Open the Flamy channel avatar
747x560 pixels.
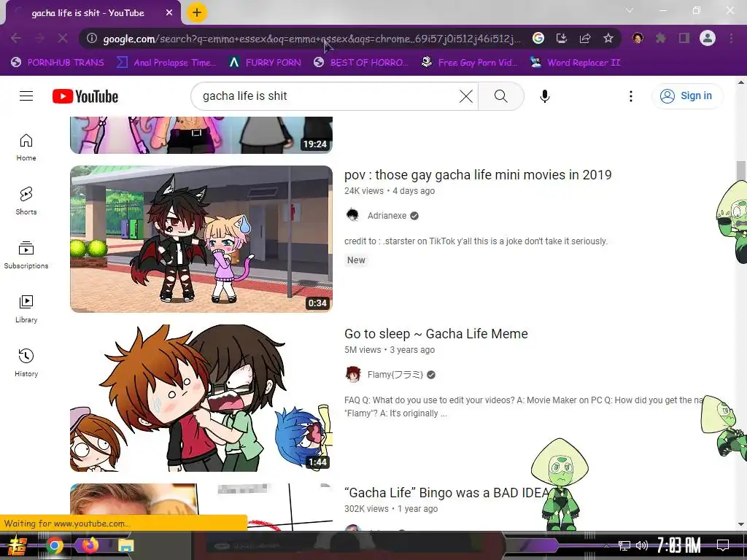352,374
